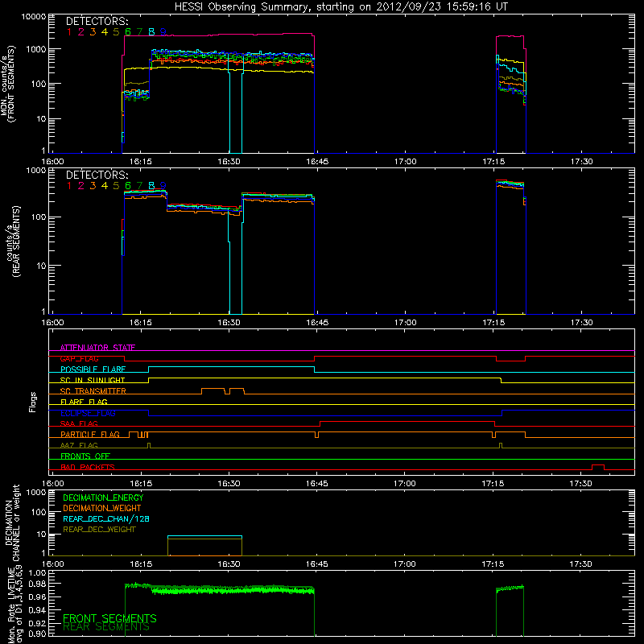Click the HESSI Observing Summary title text
This screenshot has height=644, width=644.
tap(341, 7)
